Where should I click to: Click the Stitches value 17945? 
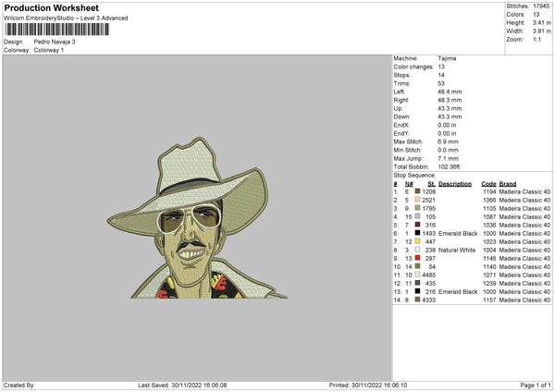(541, 6)
